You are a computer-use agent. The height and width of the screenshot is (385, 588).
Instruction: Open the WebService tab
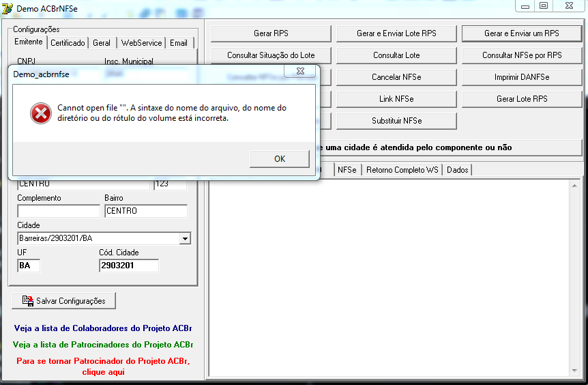[x=141, y=43]
